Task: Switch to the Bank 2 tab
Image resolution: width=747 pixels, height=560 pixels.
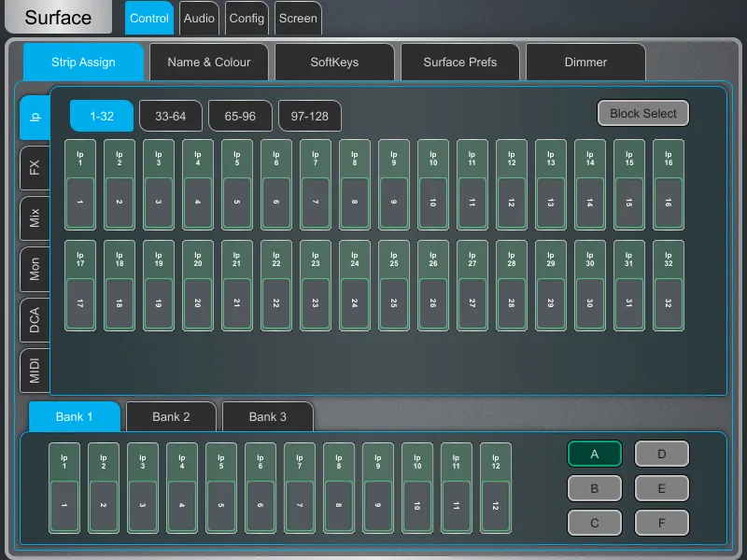Action: [171, 416]
